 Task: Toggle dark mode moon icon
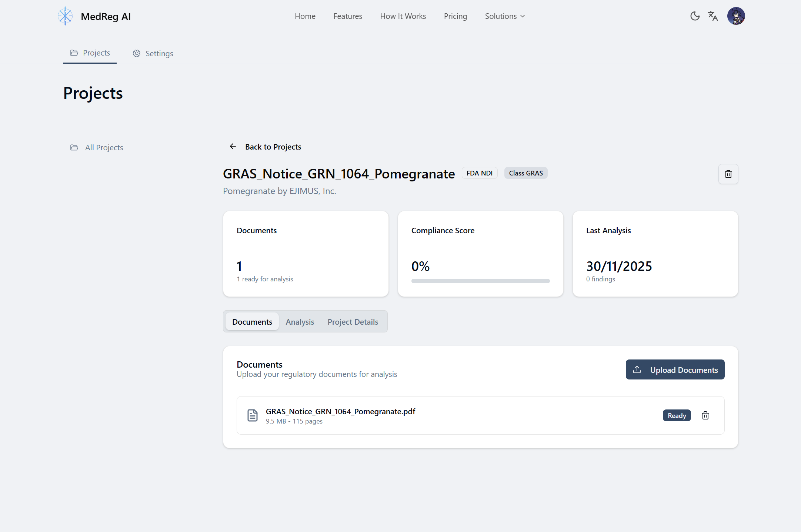[x=695, y=16]
